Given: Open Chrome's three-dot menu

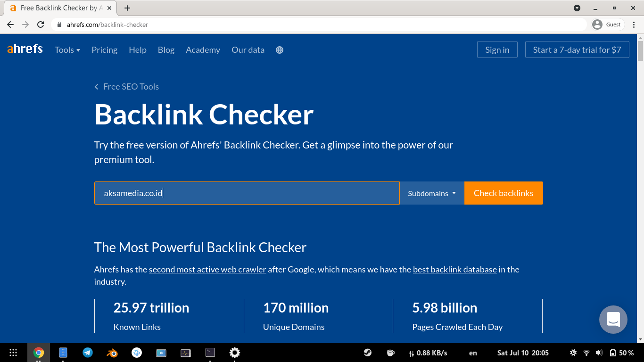Looking at the screenshot, I should (634, 24).
